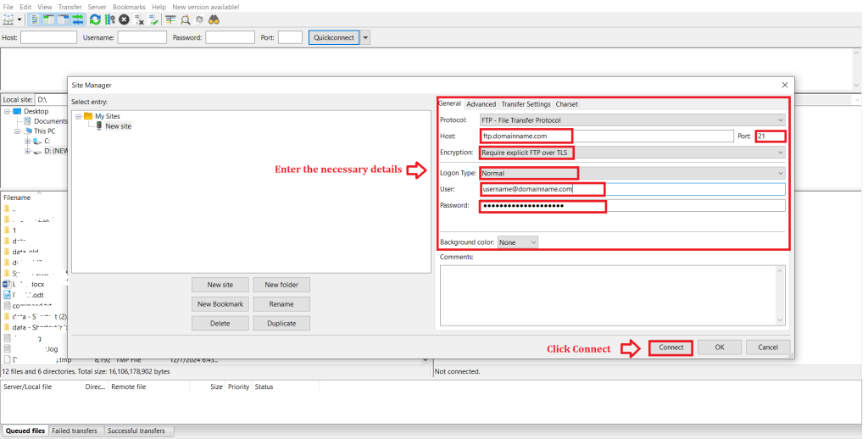Expand the C: drive in the local tree
This screenshot has height=439, width=868.
click(28, 142)
